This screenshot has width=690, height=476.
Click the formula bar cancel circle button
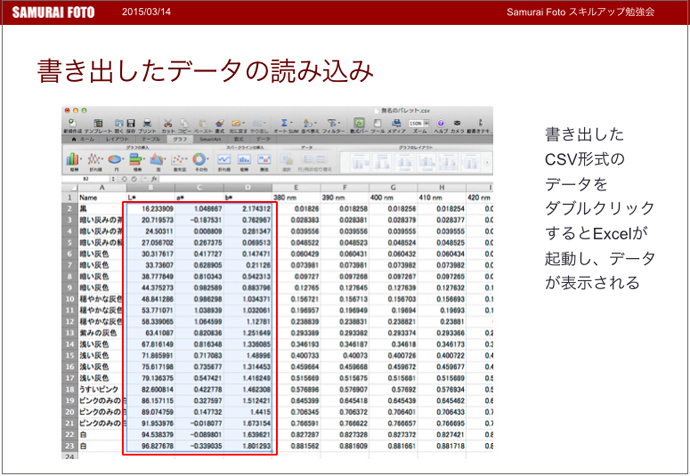tap(125, 179)
